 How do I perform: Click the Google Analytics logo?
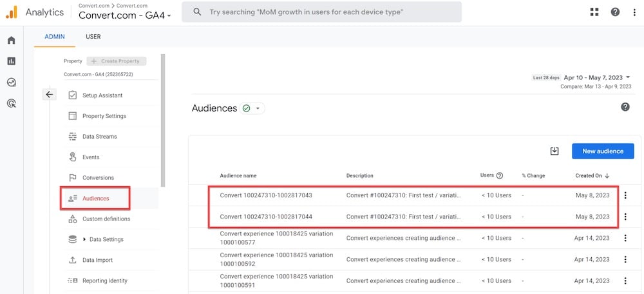(x=12, y=12)
